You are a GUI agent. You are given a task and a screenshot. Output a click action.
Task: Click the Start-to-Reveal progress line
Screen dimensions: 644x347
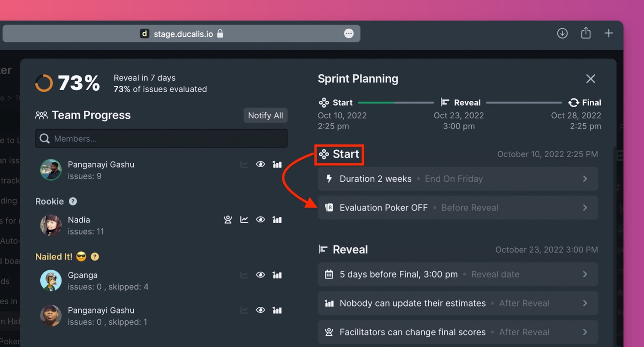[396, 103]
